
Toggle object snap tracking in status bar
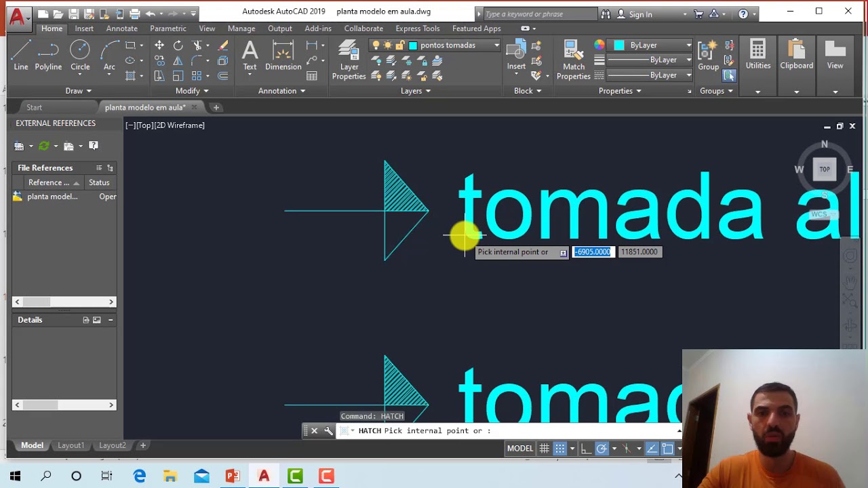point(652,448)
